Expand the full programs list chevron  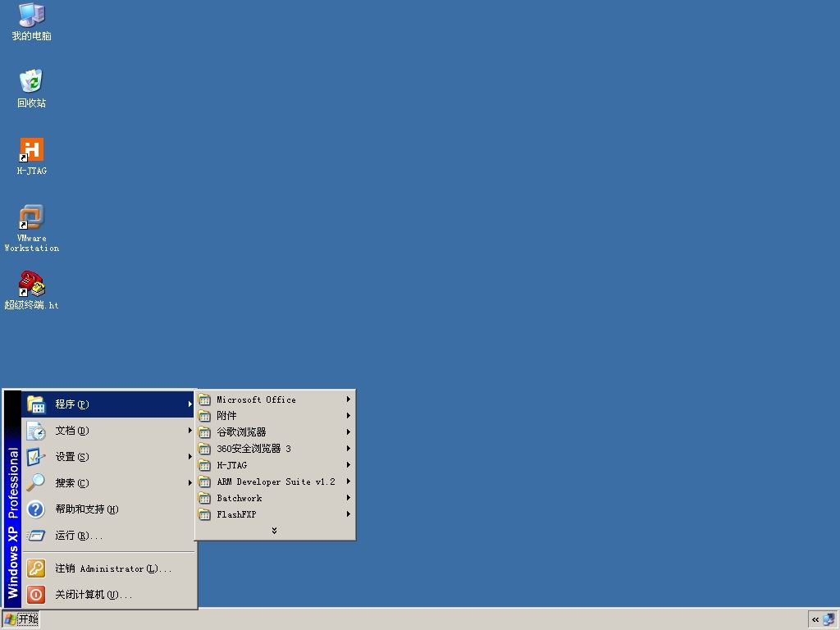coord(274,531)
